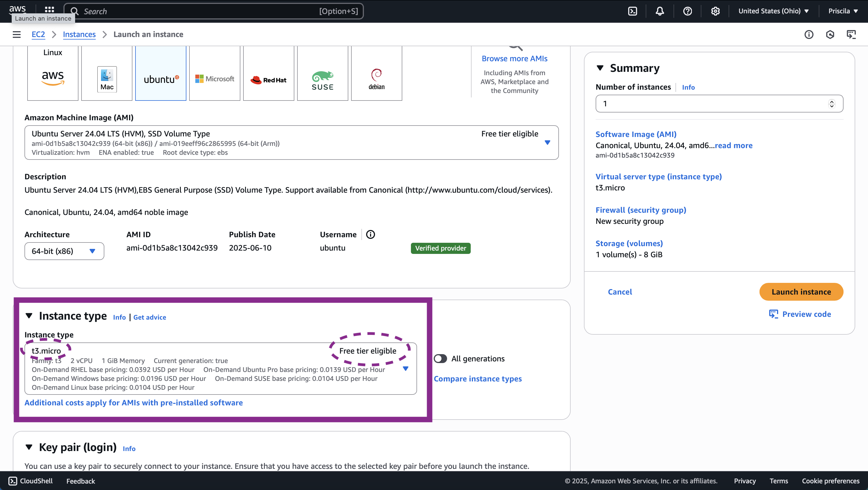This screenshot has height=490, width=868.
Task: Collapse the Summary panel section
Action: click(x=600, y=68)
